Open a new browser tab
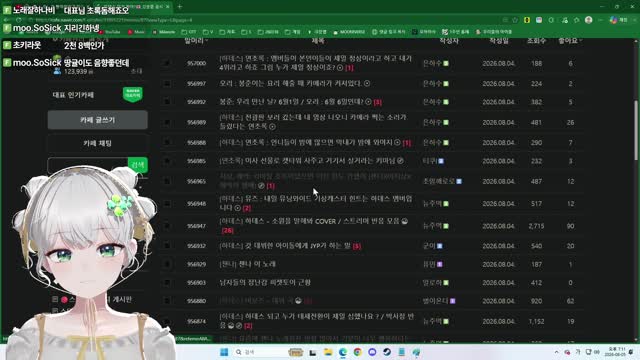The width and height of the screenshot is (640, 360). tap(180, 7)
